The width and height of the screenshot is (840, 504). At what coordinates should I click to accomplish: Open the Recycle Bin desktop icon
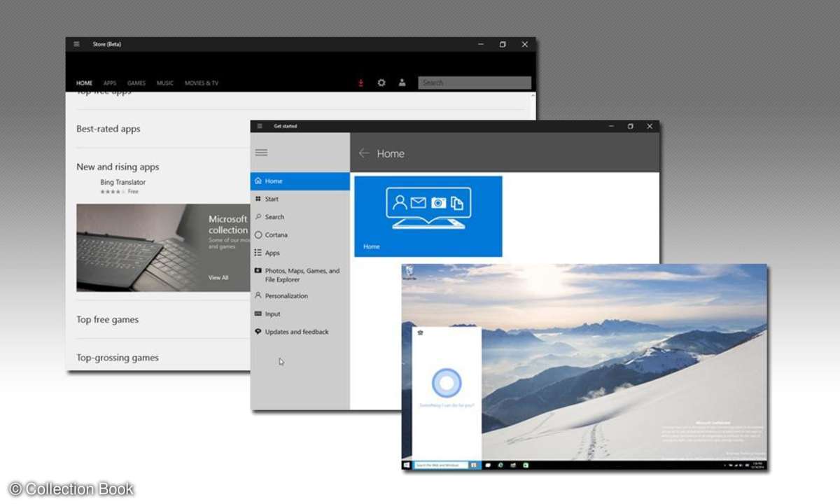coord(408,272)
